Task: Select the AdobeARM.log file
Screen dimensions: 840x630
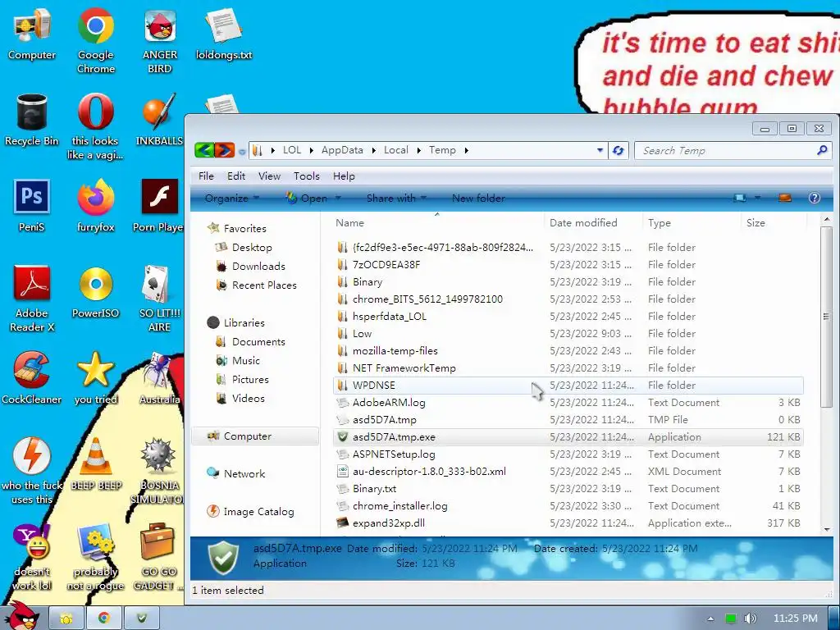Action: [x=568, y=403]
